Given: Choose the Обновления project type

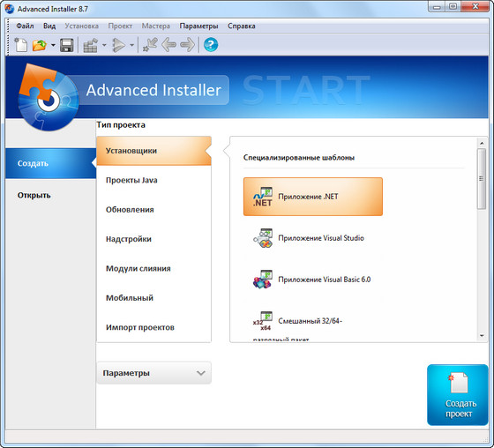Looking at the screenshot, I should point(153,210).
